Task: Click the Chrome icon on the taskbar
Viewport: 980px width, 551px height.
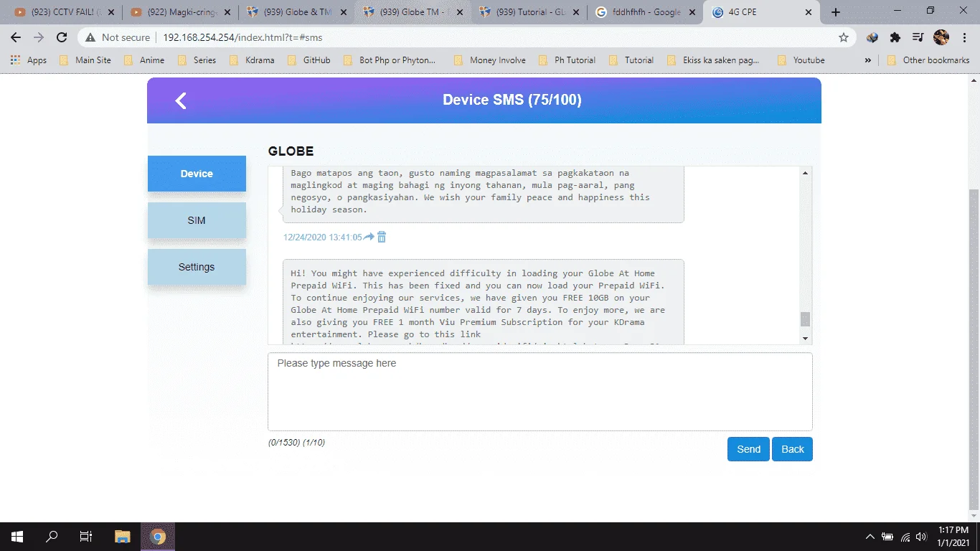Action: [x=158, y=537]
